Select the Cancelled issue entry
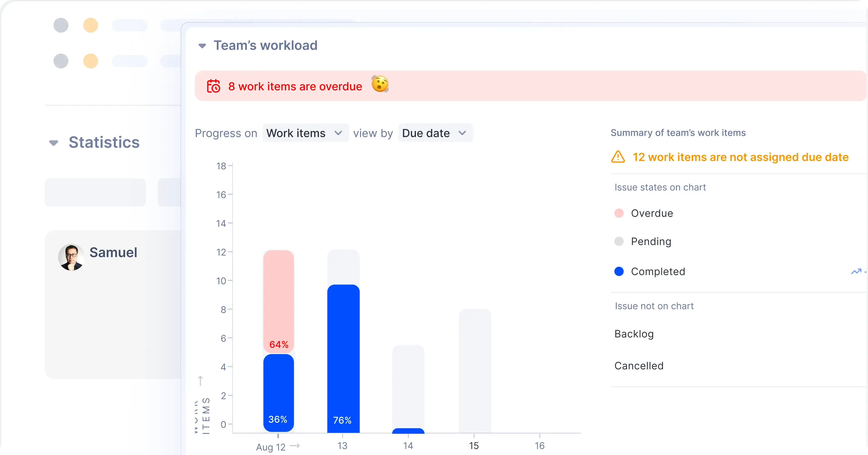 click(639, 366)
